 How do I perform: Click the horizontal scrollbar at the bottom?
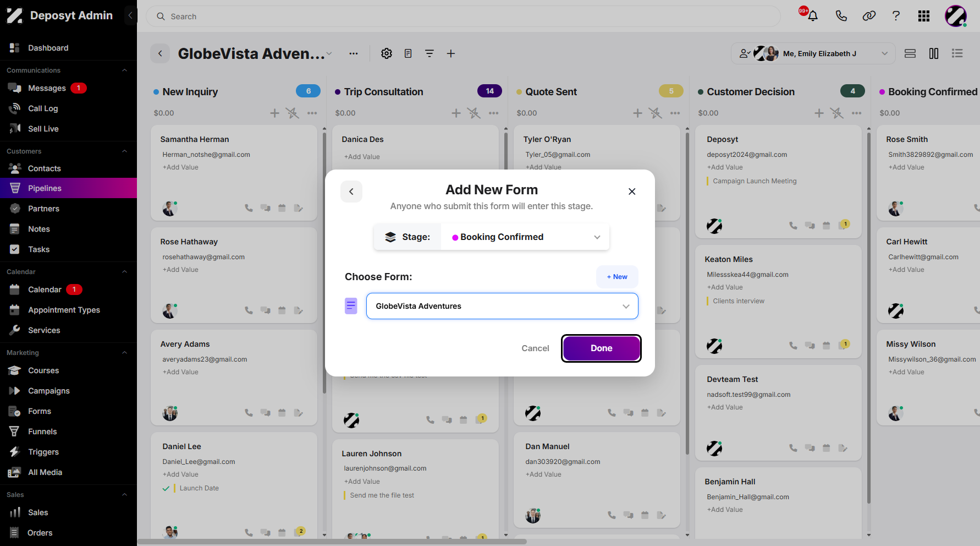(332, 542)
